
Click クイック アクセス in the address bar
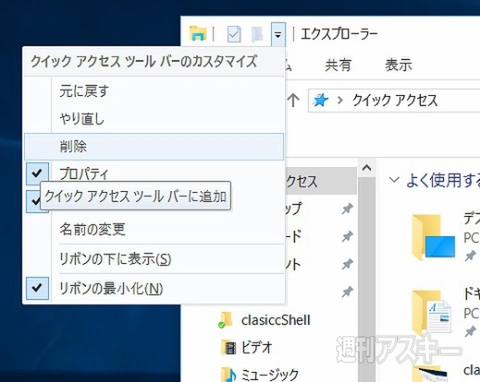point(395,100)
